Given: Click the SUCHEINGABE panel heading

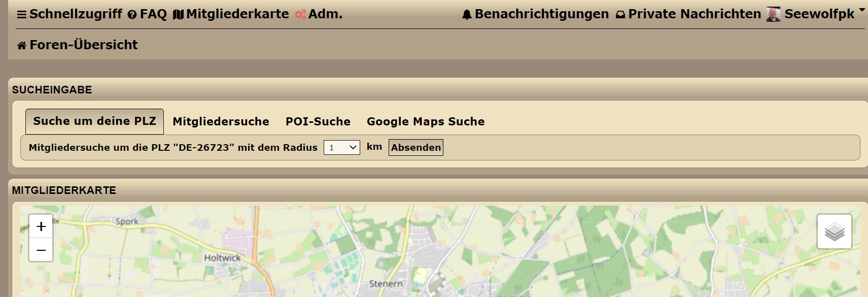Looking at the screenshot, I should click(52, 90).
